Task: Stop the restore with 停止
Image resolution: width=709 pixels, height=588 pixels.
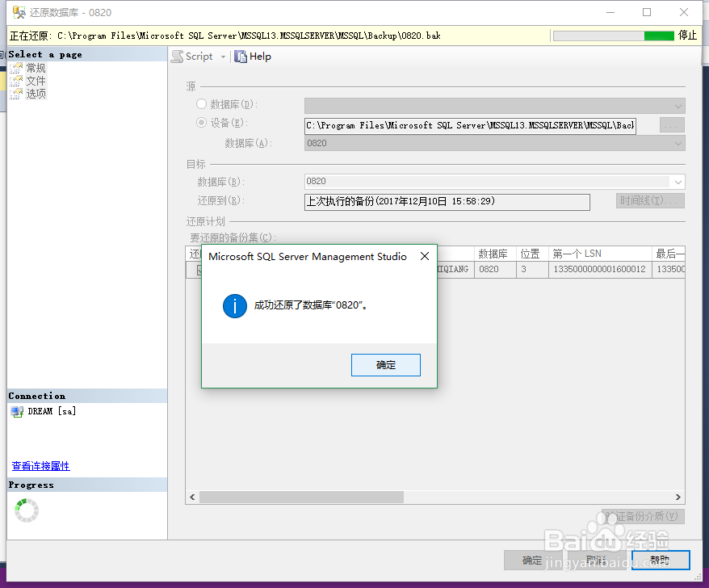Action: pos(687,36)
